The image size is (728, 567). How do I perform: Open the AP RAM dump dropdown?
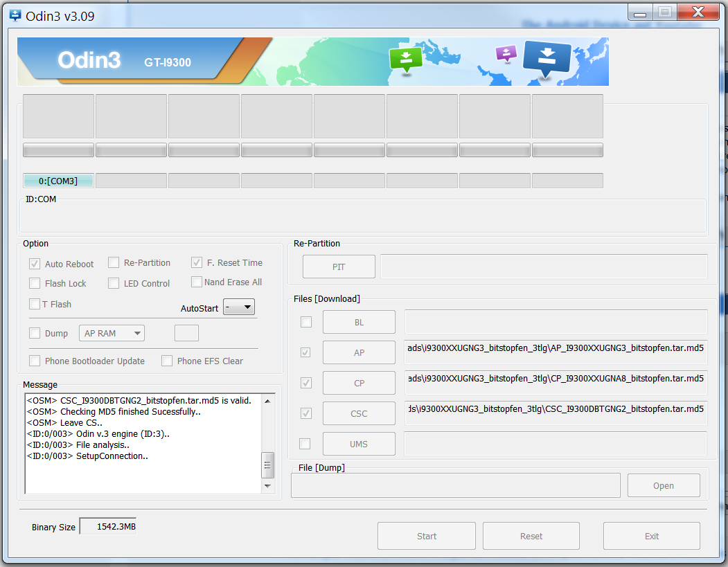(x=112, y=333)
